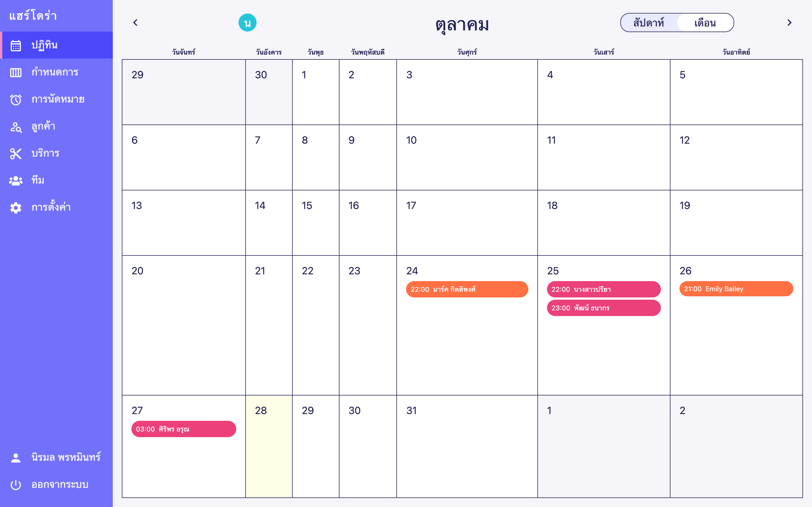Click the settings gear icon
Screen dimensions: 812x507
(16, 208)
